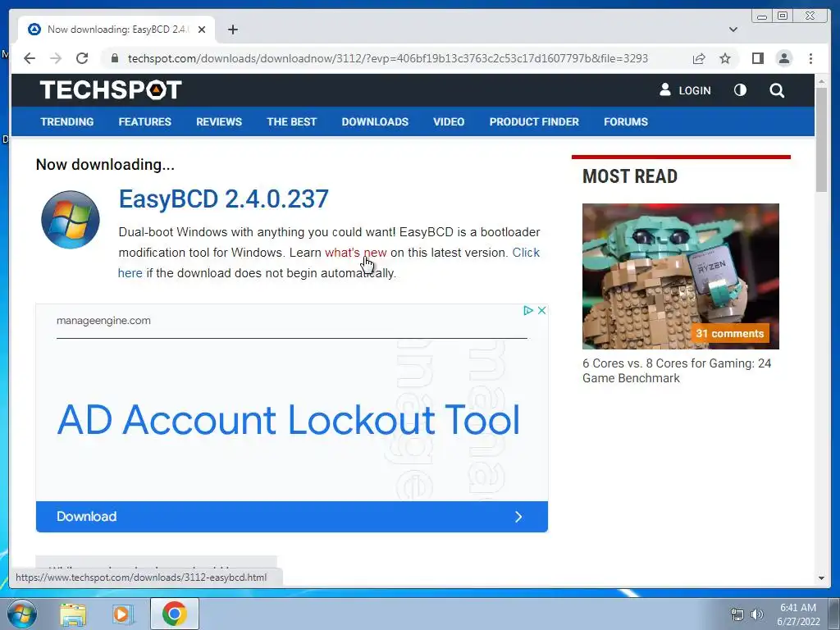Click the address bar URL

(388, 58)
